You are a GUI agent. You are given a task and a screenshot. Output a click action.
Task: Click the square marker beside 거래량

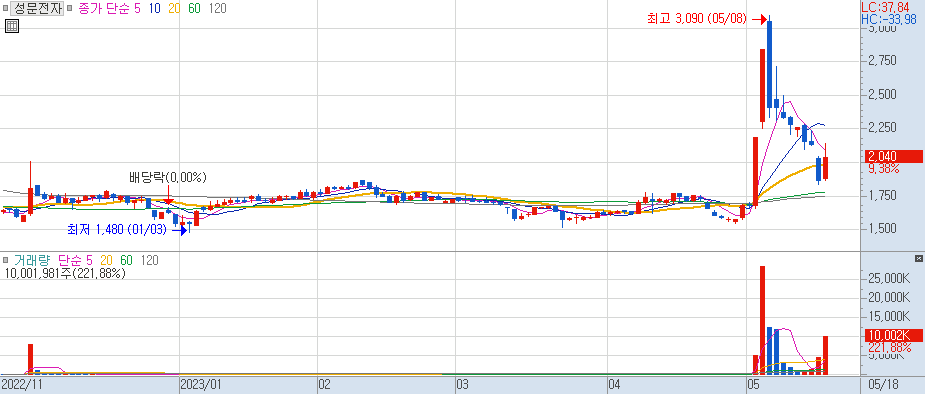coord(5,260)
